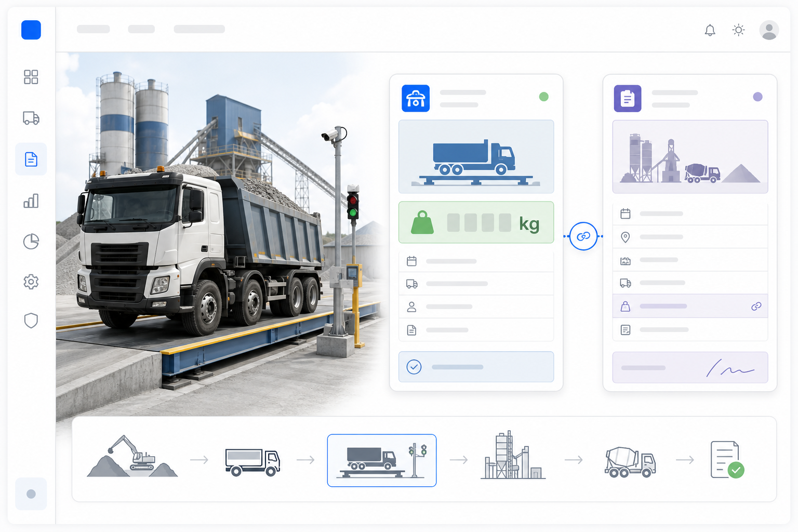
Task: Select the document row in weighbridge card
Action: pos(476,330)
